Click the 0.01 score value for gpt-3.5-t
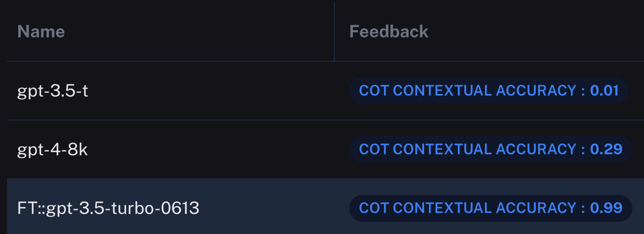Viewport: 644px width, 234px height. coord(604,91)
